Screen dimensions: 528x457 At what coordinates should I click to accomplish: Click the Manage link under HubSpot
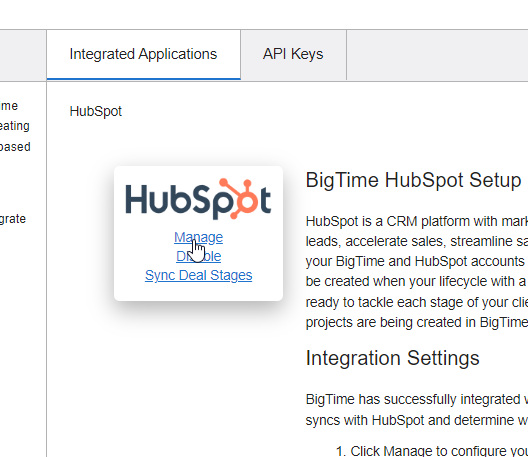(198, 237)
